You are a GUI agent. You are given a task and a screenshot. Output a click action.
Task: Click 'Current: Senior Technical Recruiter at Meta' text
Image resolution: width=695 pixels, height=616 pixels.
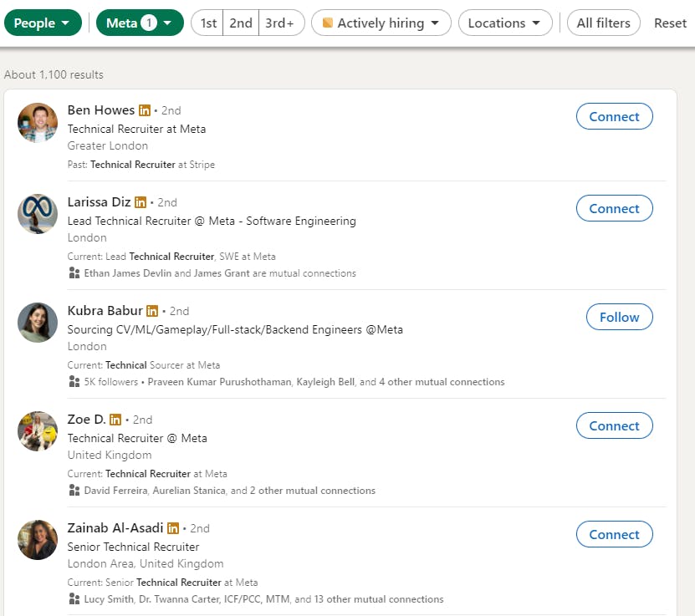(x=163, y=583)
